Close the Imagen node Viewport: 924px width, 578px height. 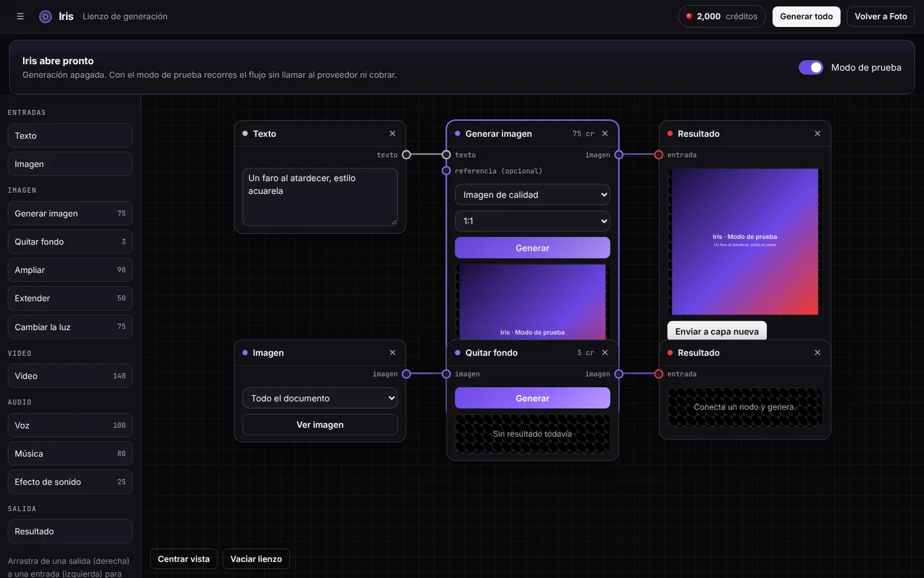tap(393, 353)
